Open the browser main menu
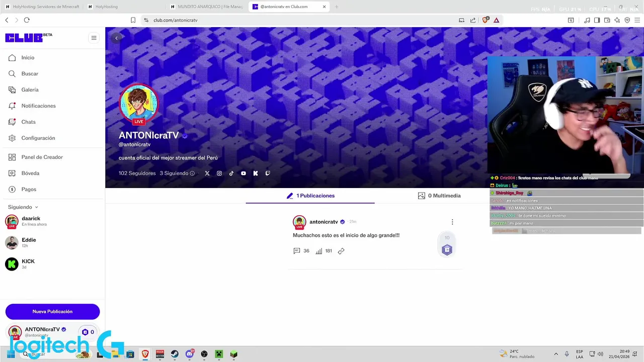 click(637, 20)
